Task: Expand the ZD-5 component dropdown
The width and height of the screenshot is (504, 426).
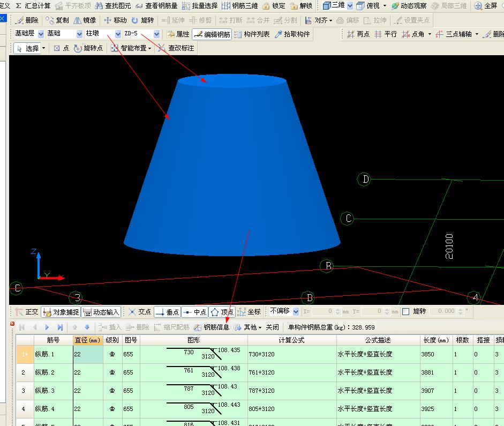Action: 156,34
